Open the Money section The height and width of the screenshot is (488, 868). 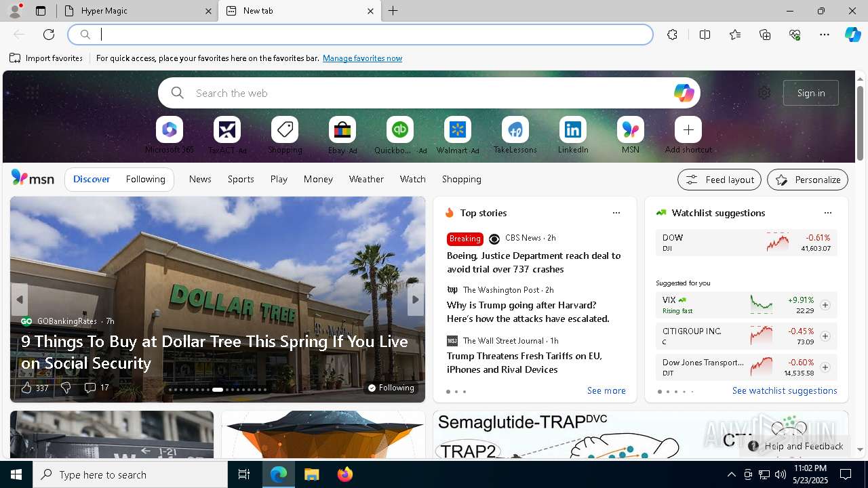pos(318,179)
